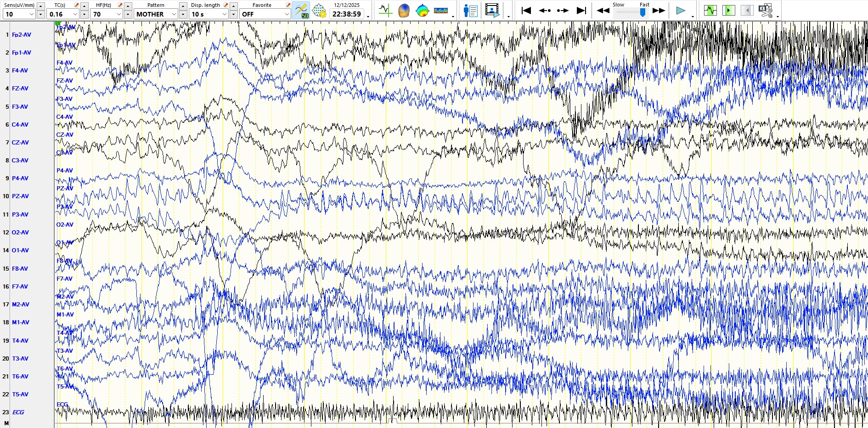The height and width of the screenshot is (428, 868).
Task: Edit the Disp. length list with pencil icon
Action: coord(225,5)
